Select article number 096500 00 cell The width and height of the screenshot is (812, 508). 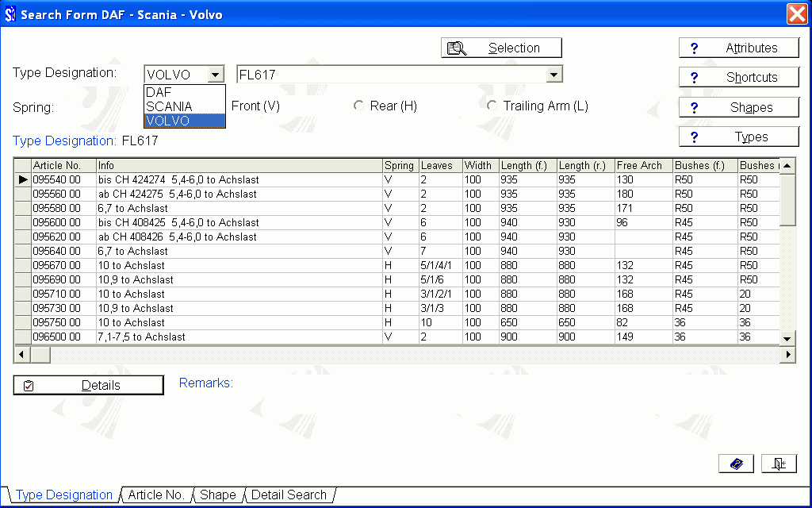(x=63, y=337)
